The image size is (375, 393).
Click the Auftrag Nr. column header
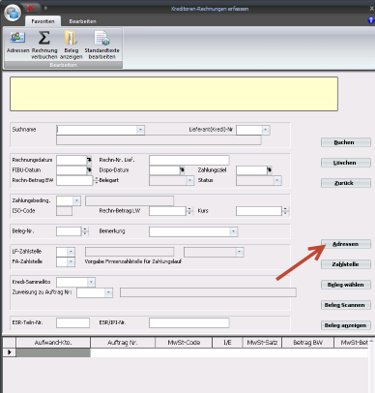[x=123, y=342]
